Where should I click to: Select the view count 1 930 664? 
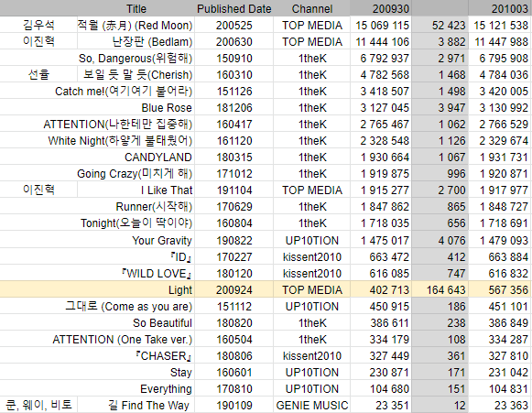385,158
